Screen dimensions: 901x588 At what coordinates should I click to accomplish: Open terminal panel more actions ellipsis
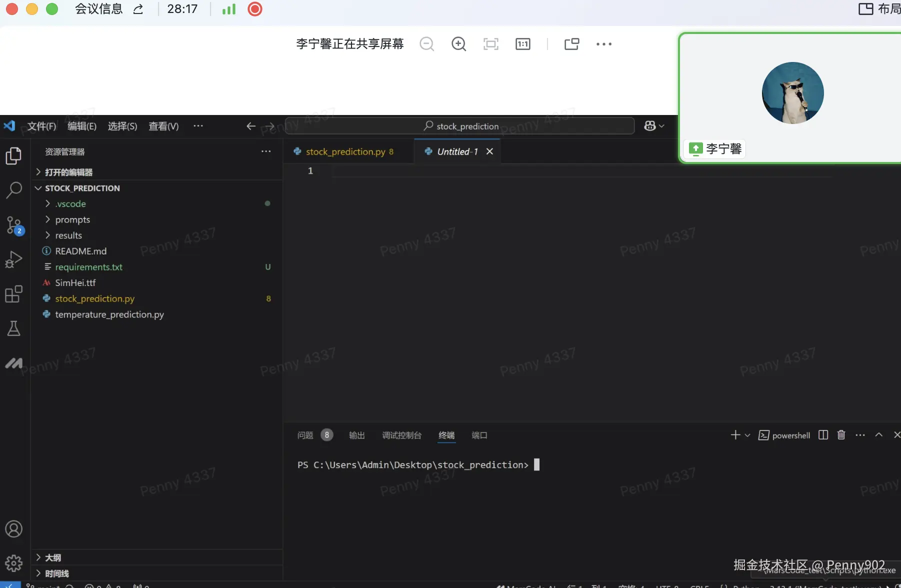pyautogui.click(x=860, y=435)
